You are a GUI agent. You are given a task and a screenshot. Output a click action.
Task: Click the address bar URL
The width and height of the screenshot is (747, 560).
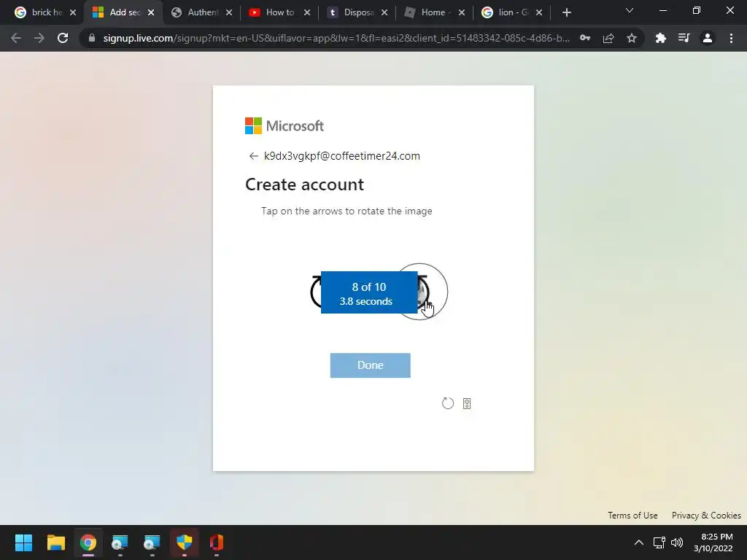336,38
